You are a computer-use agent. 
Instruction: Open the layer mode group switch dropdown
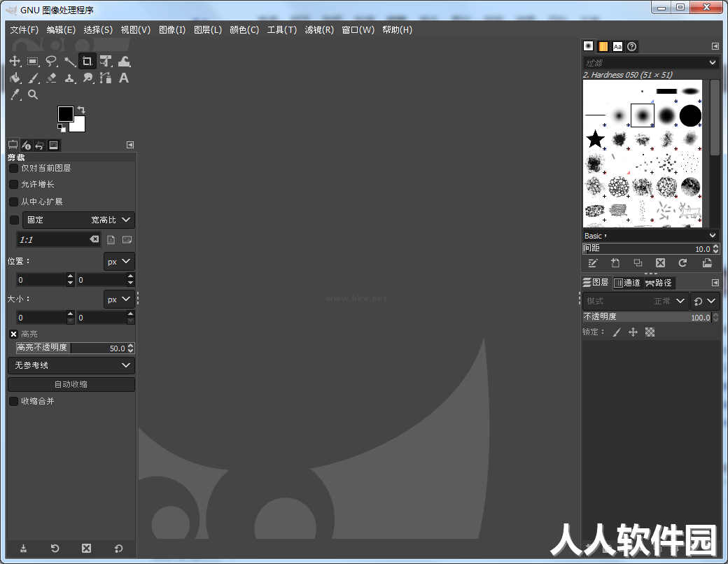pos(706,301)
